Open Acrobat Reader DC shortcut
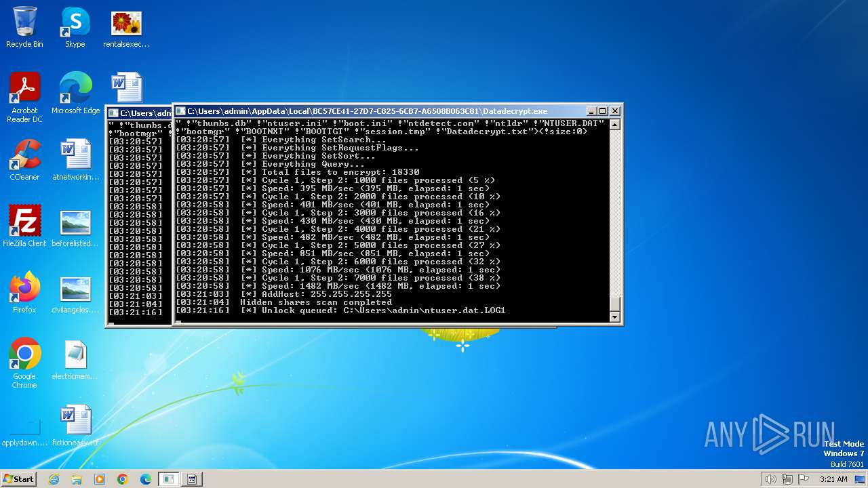The height and width of the screenshot is (488, 868). click(24, 98)
